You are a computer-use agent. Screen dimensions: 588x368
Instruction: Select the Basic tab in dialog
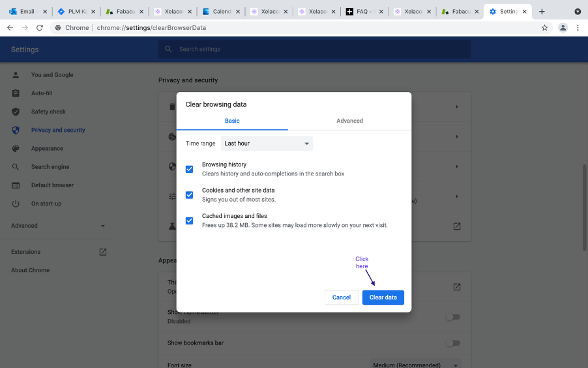[232, 121]
